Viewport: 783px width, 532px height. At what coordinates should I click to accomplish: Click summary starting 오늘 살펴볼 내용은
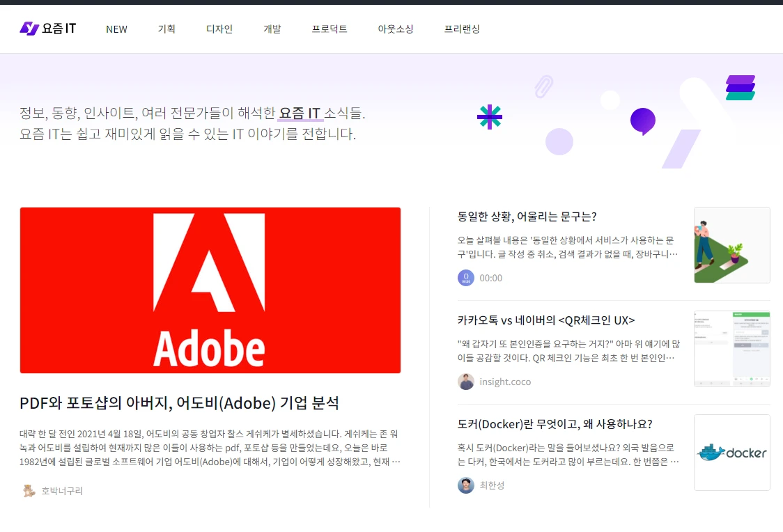pyautogui.click(x=568, y=247)
